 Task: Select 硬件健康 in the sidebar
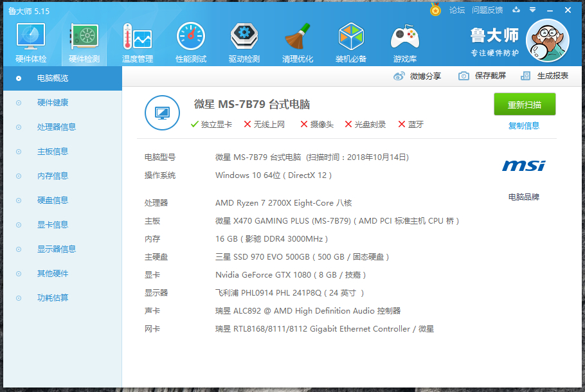point(63,103)
